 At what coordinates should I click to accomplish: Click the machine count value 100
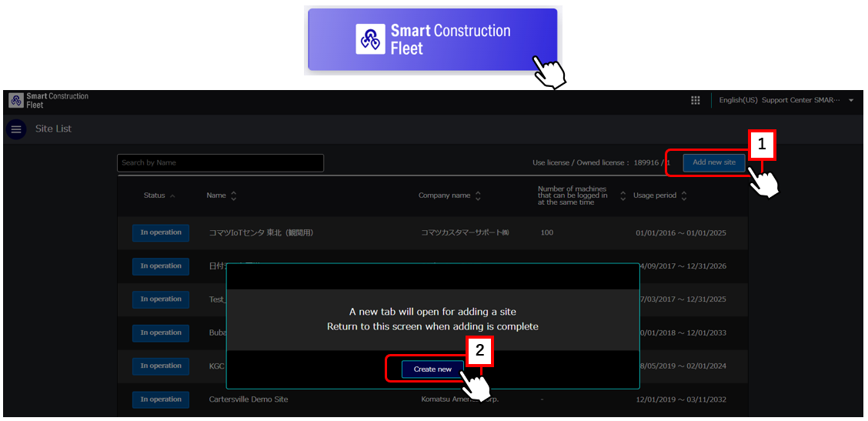(x=547, y=232)
